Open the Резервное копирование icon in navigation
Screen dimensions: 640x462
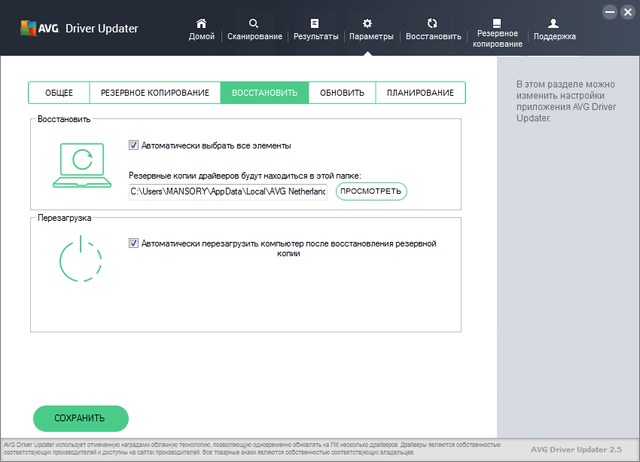[498, 22]
